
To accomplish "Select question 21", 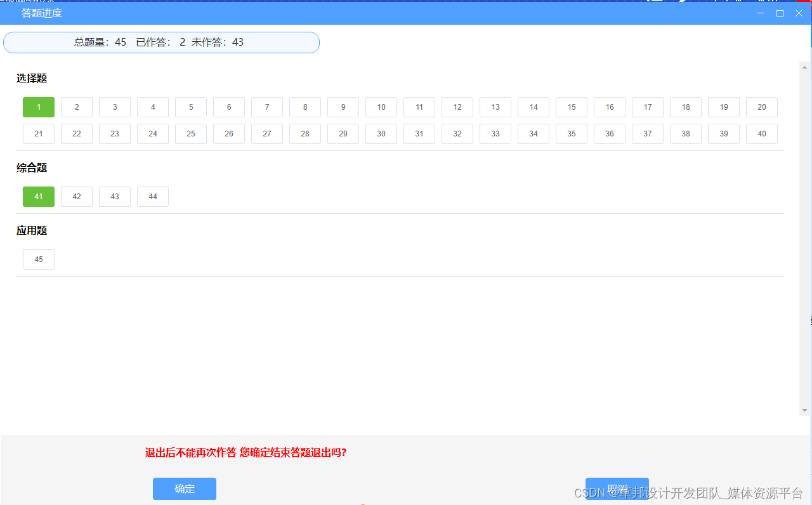I will click(38, 133).
